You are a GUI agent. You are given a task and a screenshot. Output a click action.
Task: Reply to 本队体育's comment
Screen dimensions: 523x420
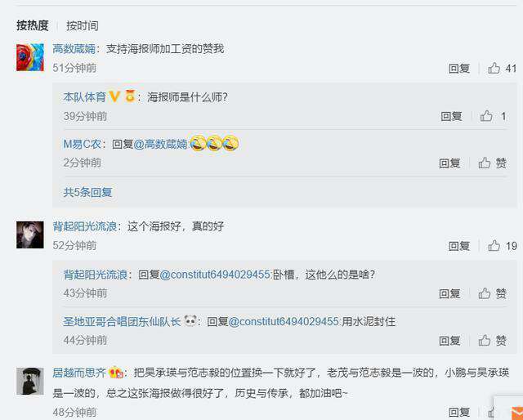[451, 116]
